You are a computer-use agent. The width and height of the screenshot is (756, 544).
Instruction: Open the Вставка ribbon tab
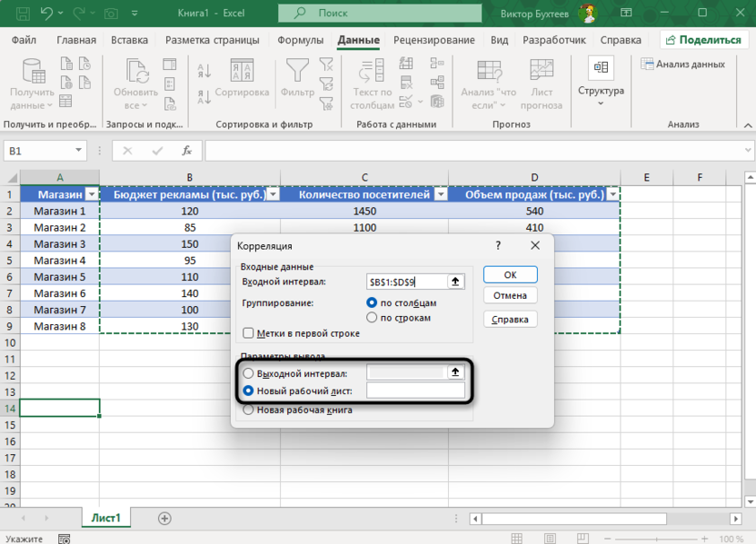coord(129,40)
